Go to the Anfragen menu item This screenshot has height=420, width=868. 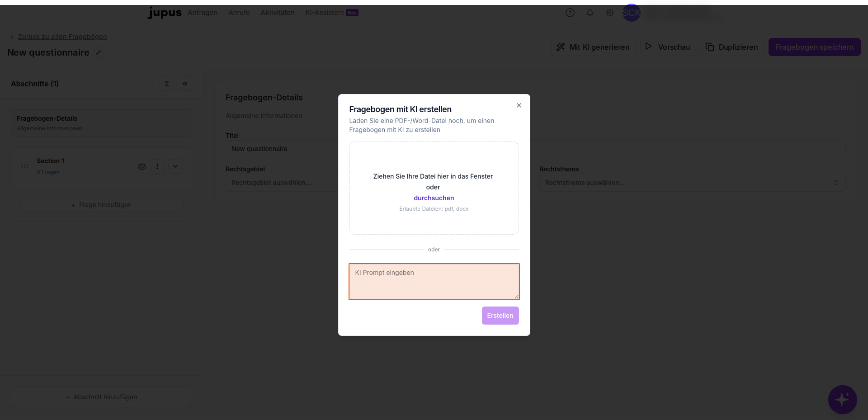pyautogui.click(x=203, y=13)
